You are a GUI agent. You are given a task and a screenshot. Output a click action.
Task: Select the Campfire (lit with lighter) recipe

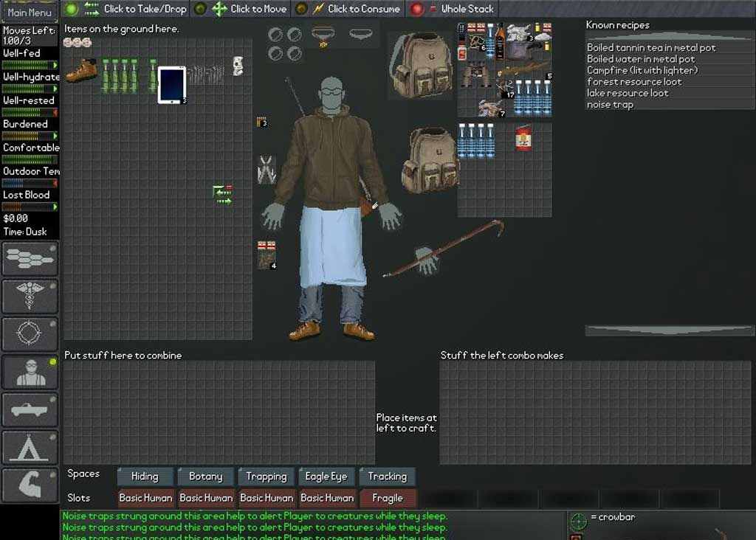tap(642, 70)
